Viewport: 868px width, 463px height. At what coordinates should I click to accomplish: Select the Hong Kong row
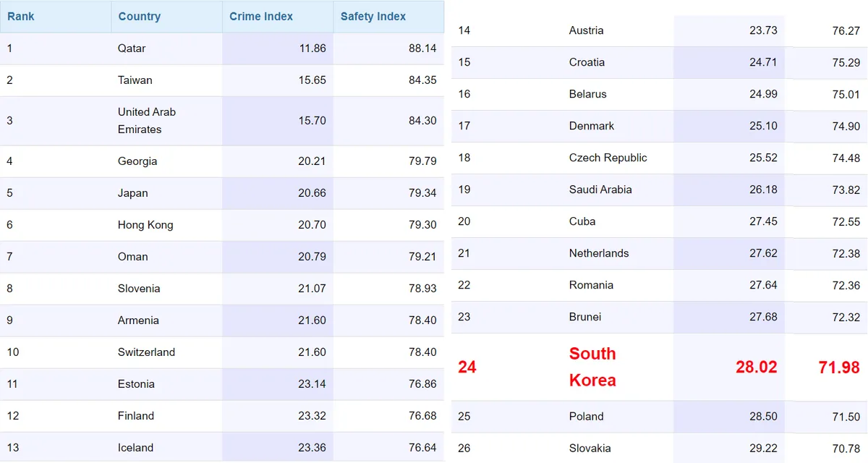click(222, 225)
